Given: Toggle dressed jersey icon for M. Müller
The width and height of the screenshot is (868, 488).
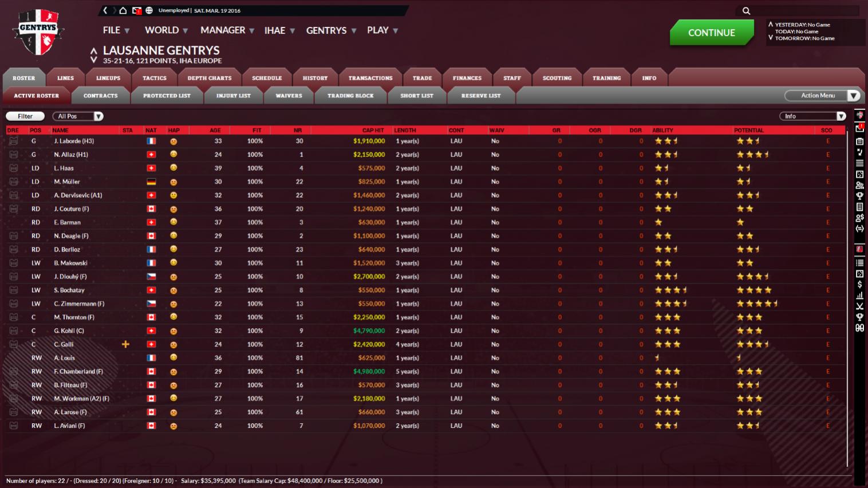Looking at the screenshot, I should pos(14,182).
